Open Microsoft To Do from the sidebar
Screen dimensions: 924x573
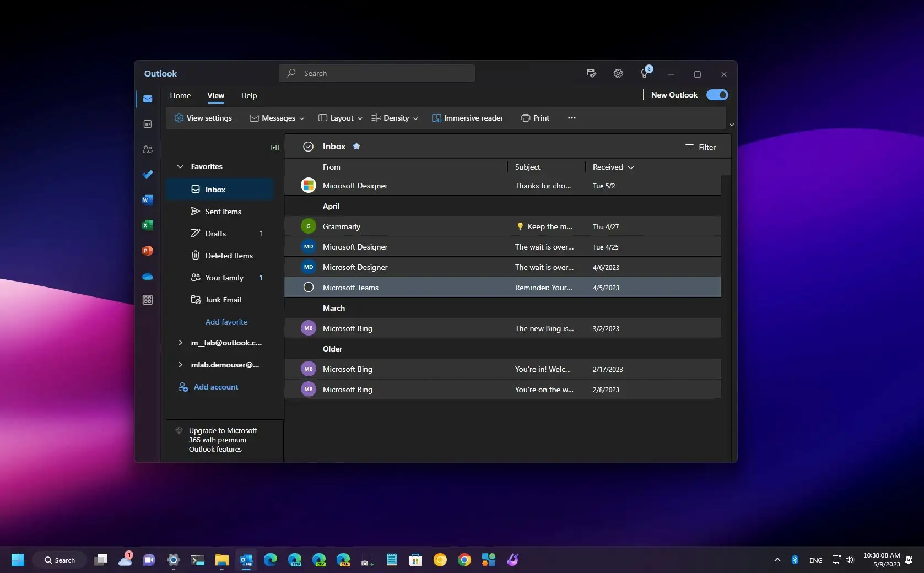coord(147,175)
